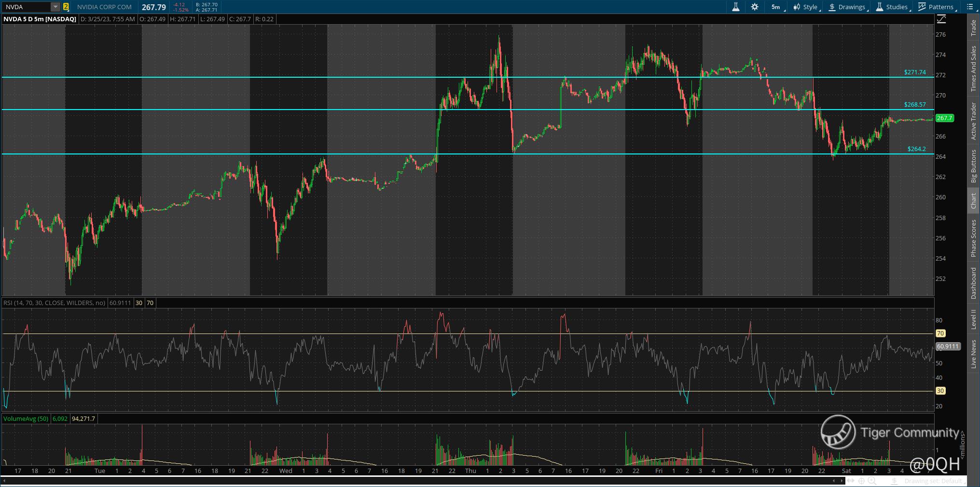Click the candlestick icon on Style button

tap(797, 7)
